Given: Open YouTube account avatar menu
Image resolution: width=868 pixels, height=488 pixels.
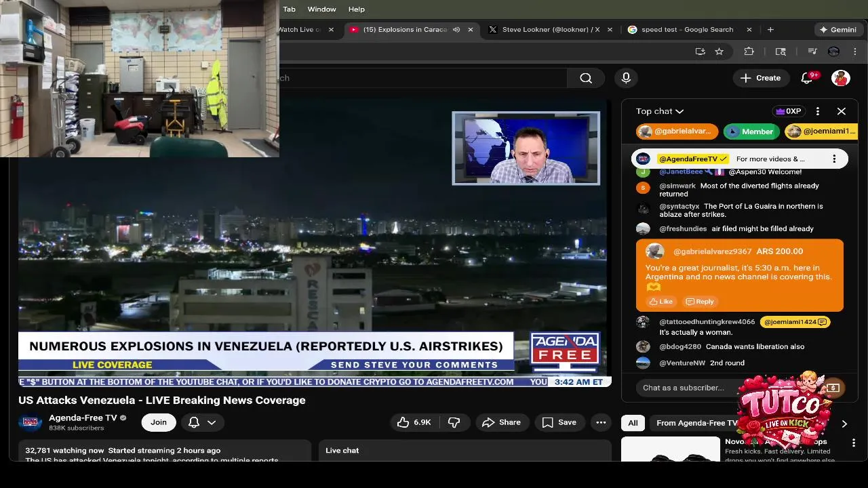Looking at the screenshot, I should [841, 78].
